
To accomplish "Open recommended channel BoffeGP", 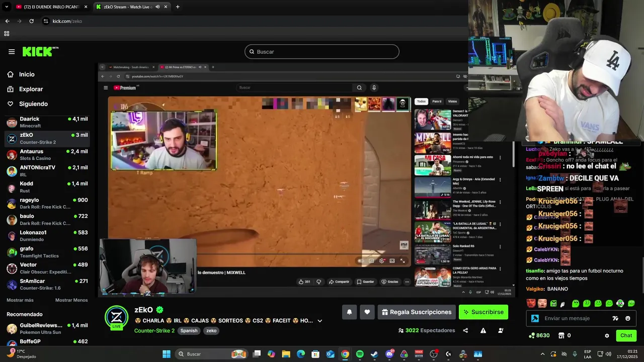I will click(x=47, y=342).
